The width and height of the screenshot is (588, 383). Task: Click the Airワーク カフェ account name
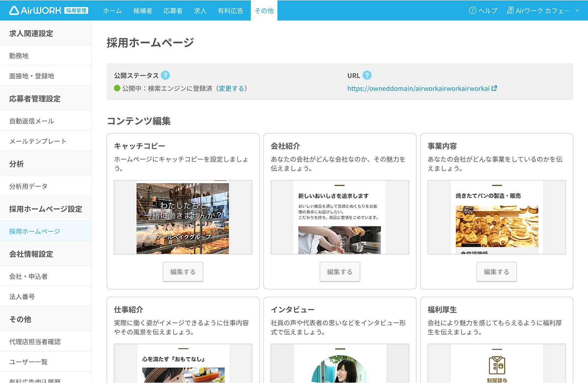(x=543, y=11)
